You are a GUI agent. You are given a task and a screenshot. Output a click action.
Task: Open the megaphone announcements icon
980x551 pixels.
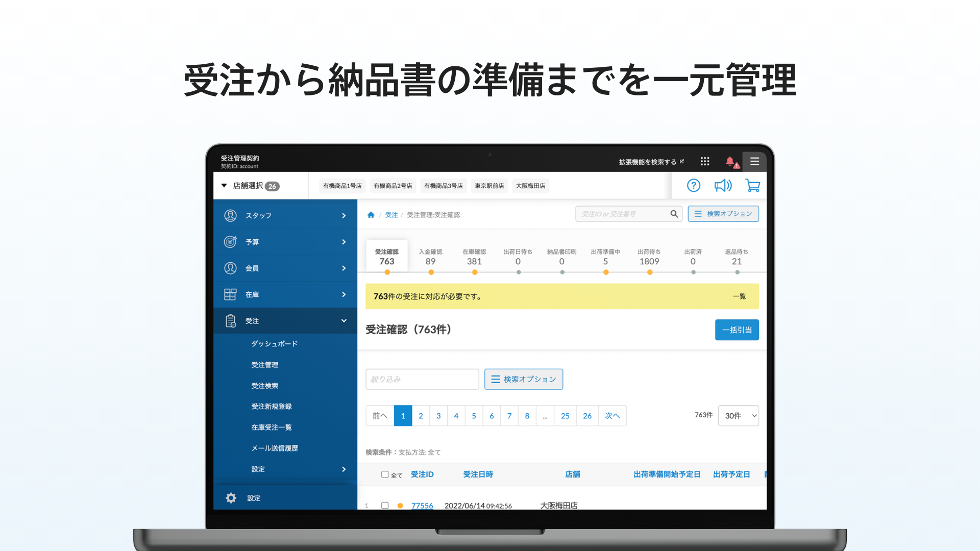[723, 186]
